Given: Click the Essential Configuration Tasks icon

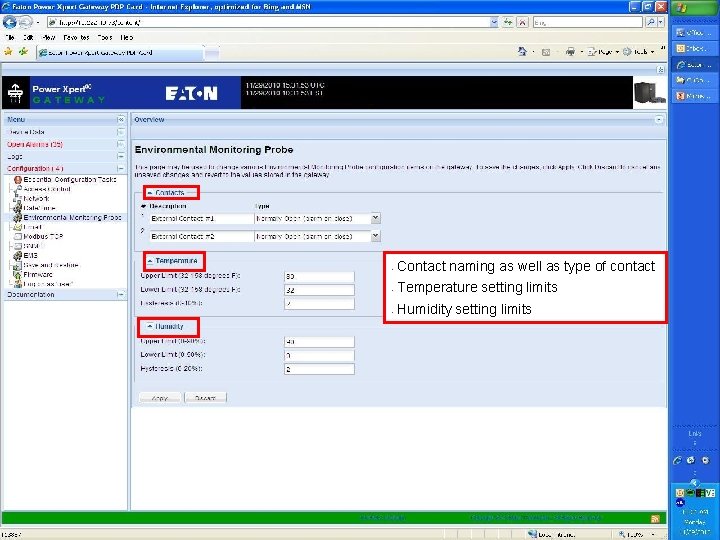Looking at the screenshot, I should [18, 180].
